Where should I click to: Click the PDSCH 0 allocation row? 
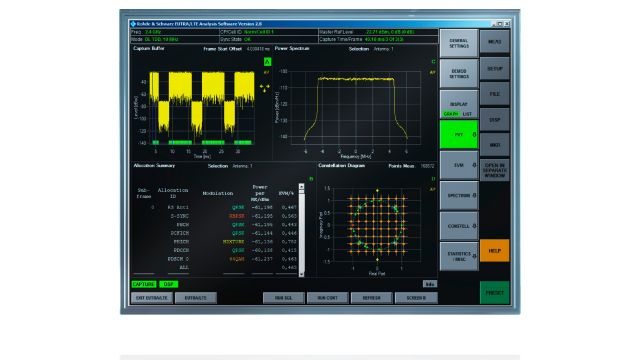point(216,259)
